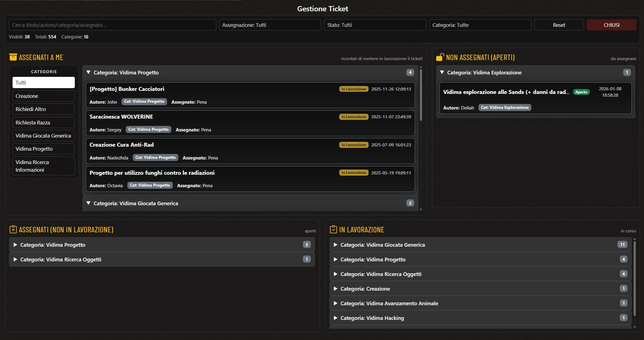Image resolution: width=644 pixels, height=340 pixels.
Task: Click In Lavorazione badge on Saracinesca WOLVERINE
Action: (354, 117)
